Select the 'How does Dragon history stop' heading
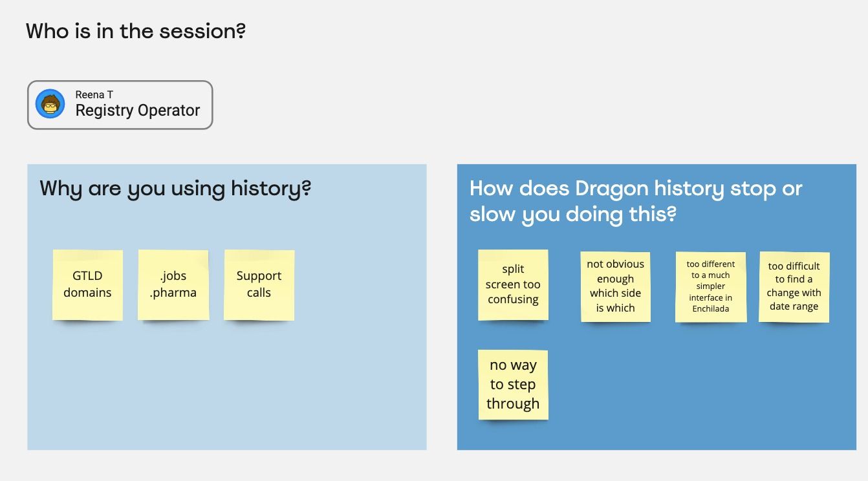This screenshot has width=868, height=481. click(x=636, y=201)
